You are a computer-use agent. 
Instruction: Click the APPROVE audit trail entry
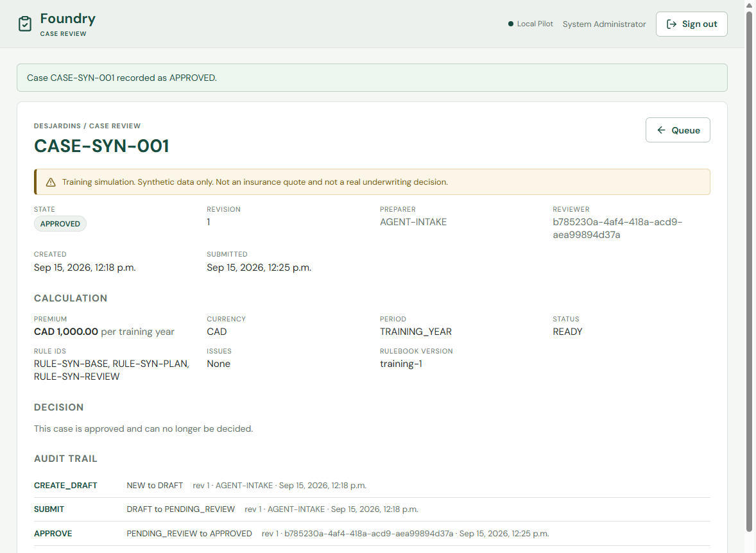[x=372, y=534]
